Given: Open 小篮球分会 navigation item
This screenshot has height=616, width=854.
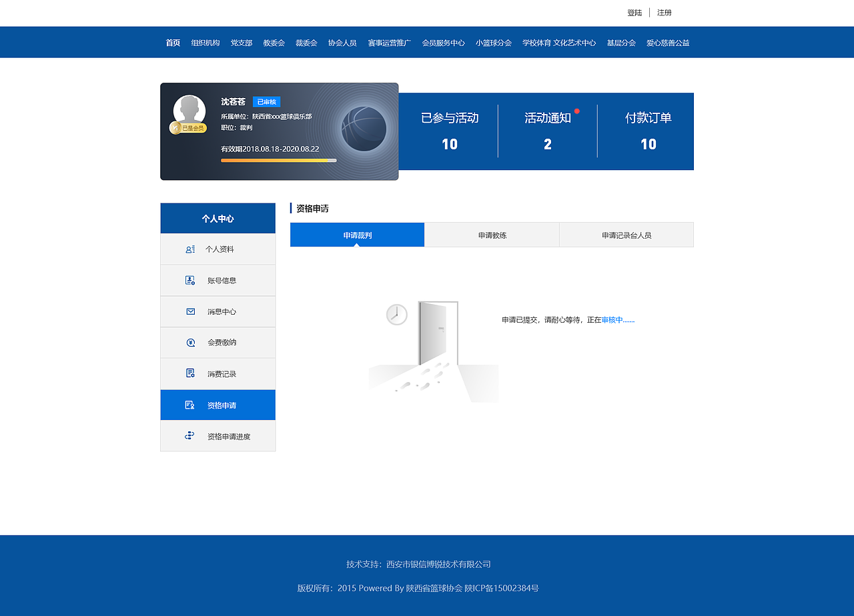Looking at the screenshot, I should (x=494, y=43).
